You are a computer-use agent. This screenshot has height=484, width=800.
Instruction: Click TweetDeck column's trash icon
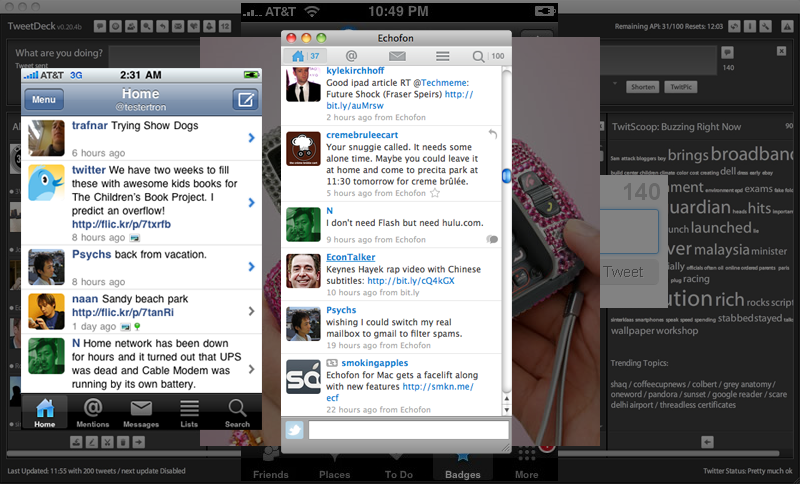(x=123, y=442)
